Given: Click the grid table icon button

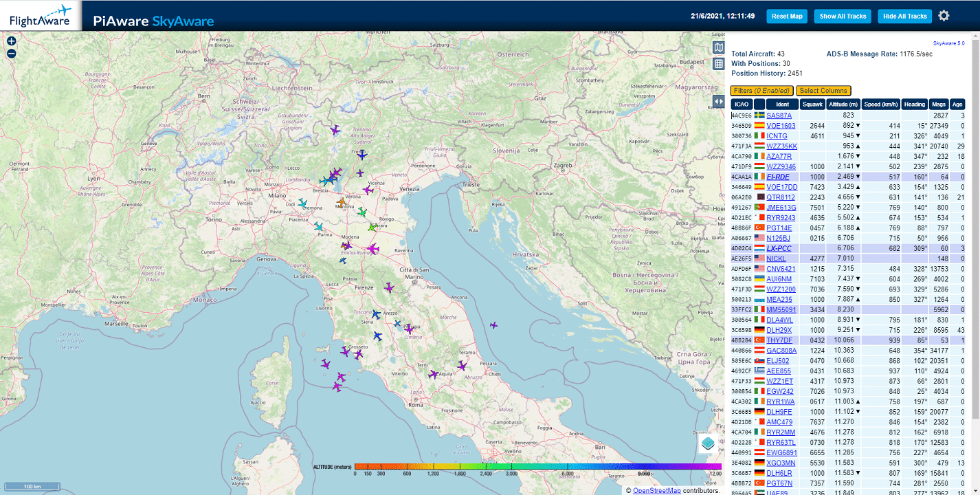Looking at the screenshot, I should (x=718, y=64).
